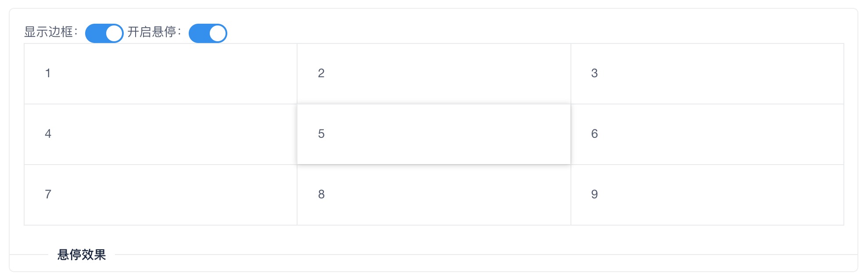This screenshot has height=280, width=868.
Task: Select grid cell number 1
Action: point(161,74)
